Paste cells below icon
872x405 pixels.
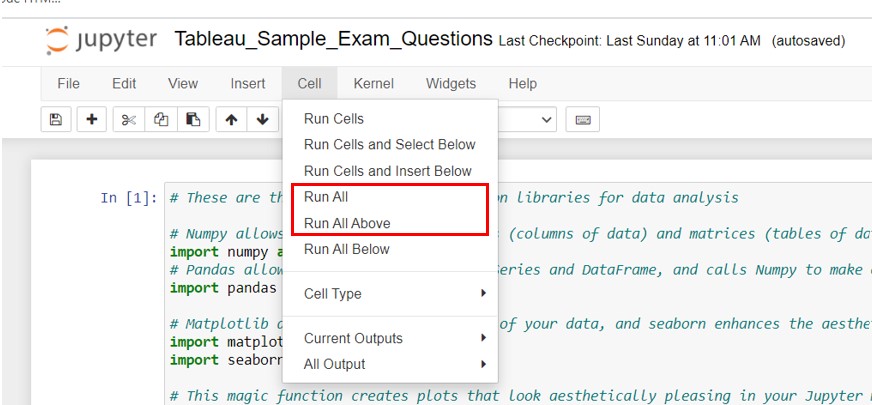click(x=193, y=120)
